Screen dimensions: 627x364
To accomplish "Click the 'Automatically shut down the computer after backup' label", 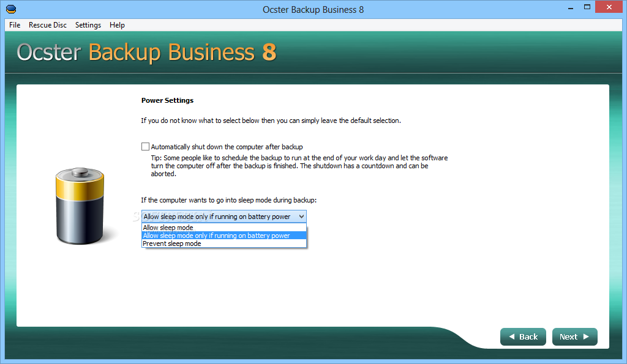I will click(227, 147).
